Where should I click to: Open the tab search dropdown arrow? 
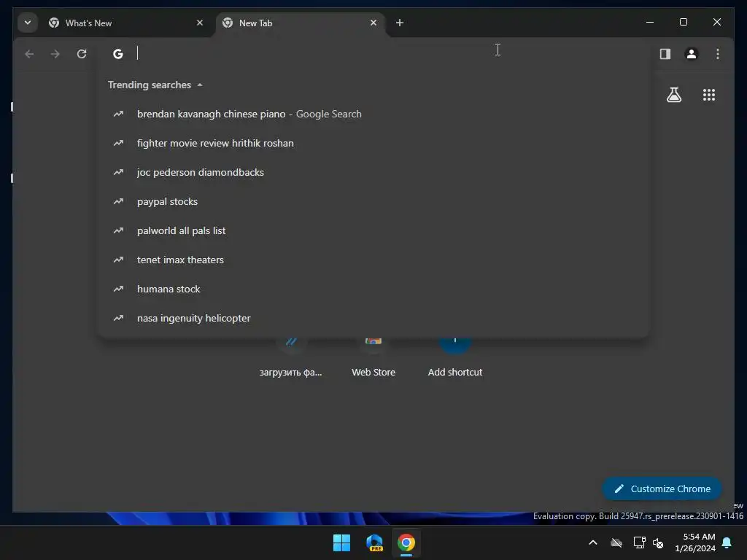(x=28, y=23)
